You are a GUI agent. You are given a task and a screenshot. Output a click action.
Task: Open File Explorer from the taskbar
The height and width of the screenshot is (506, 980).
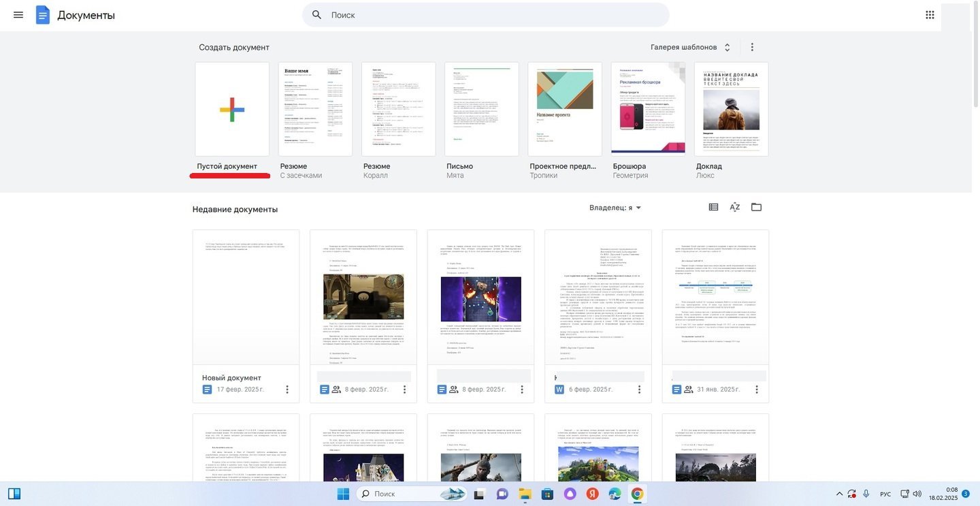click(525, 494)
